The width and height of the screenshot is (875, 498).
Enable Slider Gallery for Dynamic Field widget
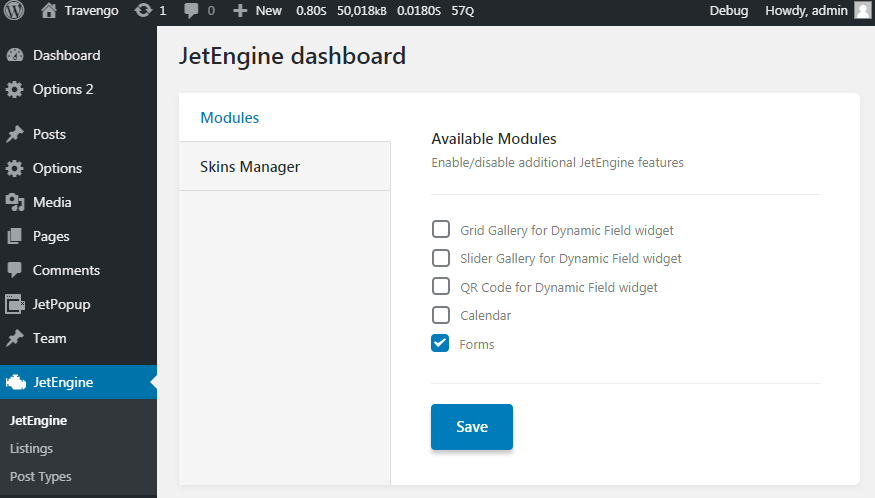[x=441, y=257]
